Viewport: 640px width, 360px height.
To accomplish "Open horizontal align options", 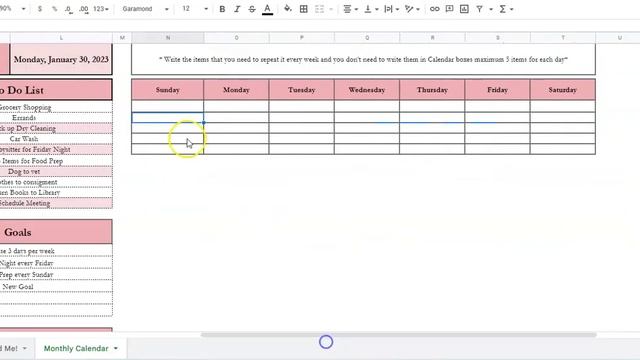I will (x=349, y=9).
